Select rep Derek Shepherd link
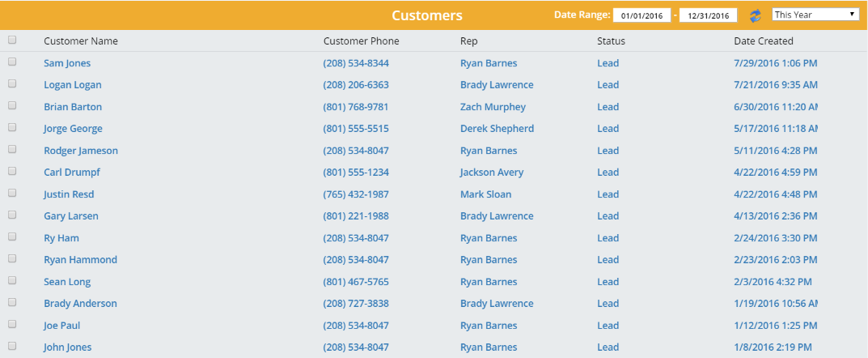Image resolution: width=868 pixels, height=358 pixels. [x=498, y=129]
